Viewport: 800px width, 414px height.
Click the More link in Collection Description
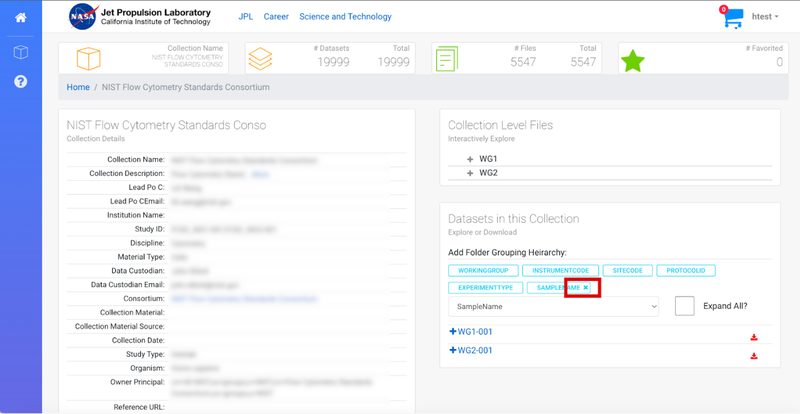coord(261,174)
